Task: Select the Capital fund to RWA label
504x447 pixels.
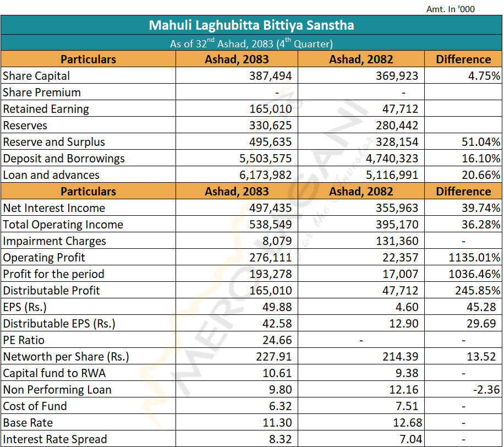Action: pos(54,373)
